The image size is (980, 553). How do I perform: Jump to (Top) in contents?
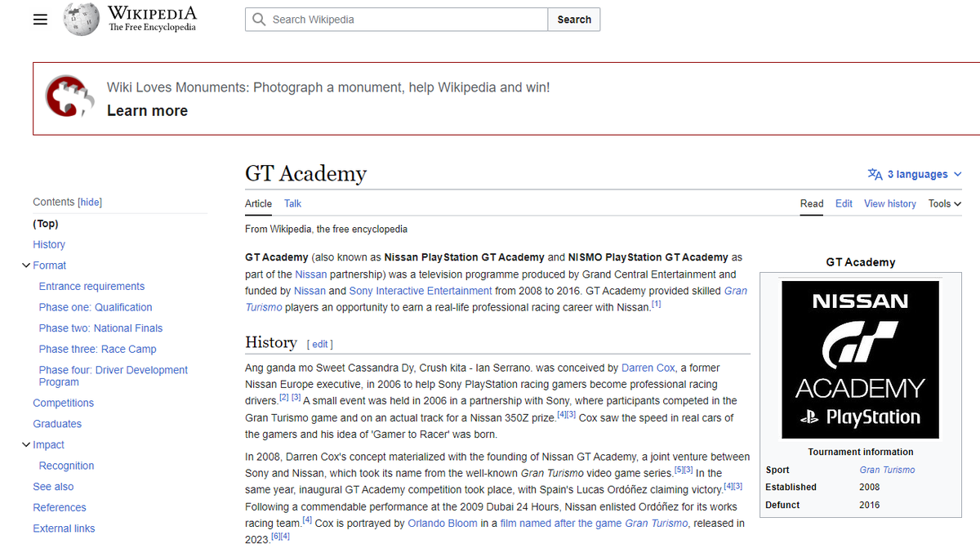tap(46, 224)
